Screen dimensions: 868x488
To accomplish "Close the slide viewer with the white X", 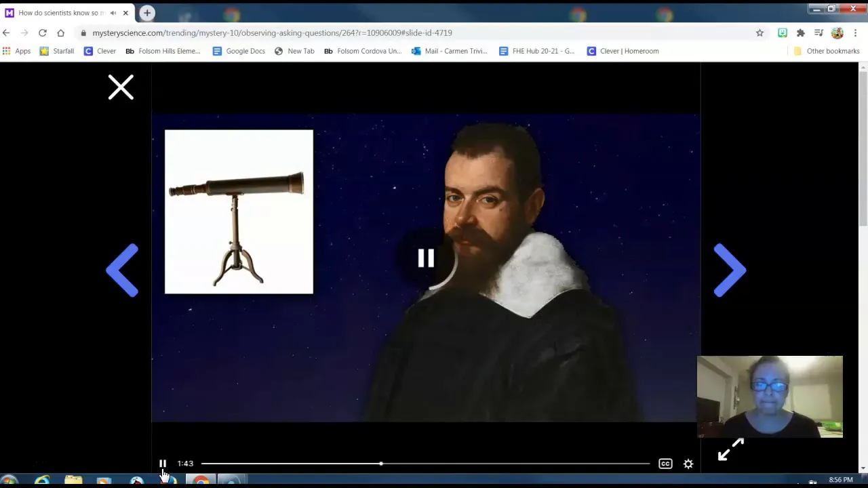I will pos(121,87).
